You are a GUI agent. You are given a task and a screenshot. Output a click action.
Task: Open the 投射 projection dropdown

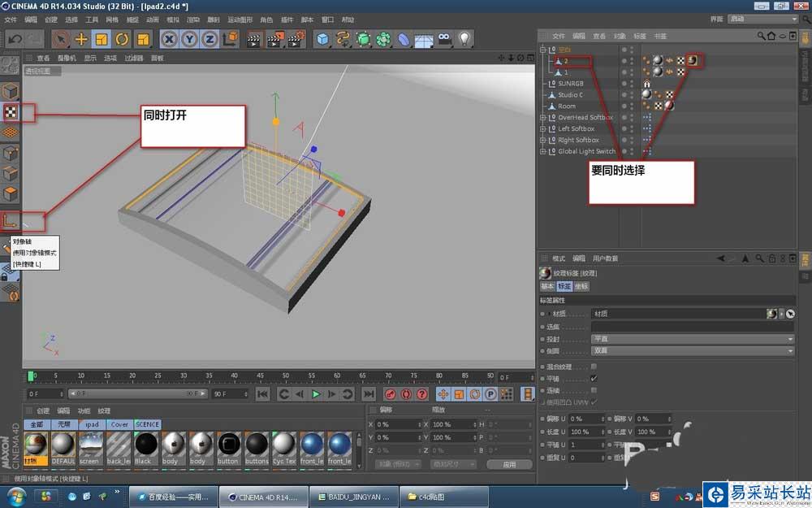[x=692, y=339]
